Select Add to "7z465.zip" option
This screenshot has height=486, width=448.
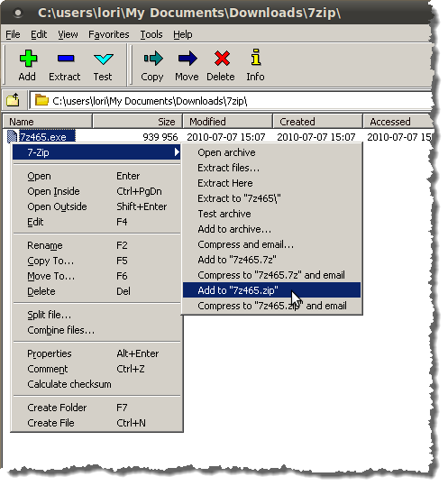271,290
